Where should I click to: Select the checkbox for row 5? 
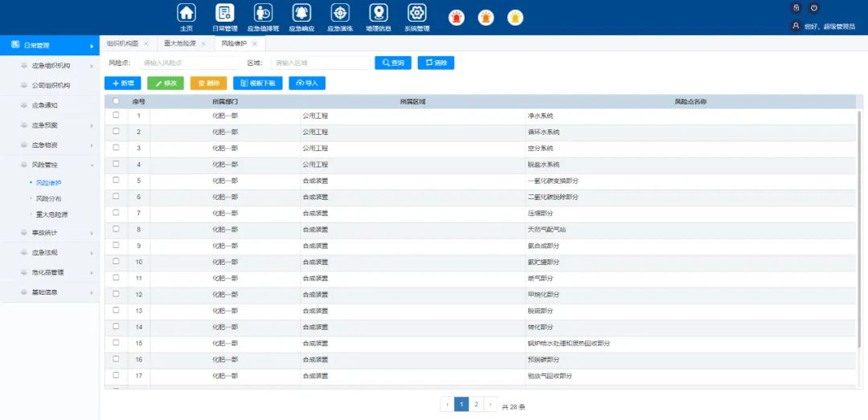click(x=116, y=180)
